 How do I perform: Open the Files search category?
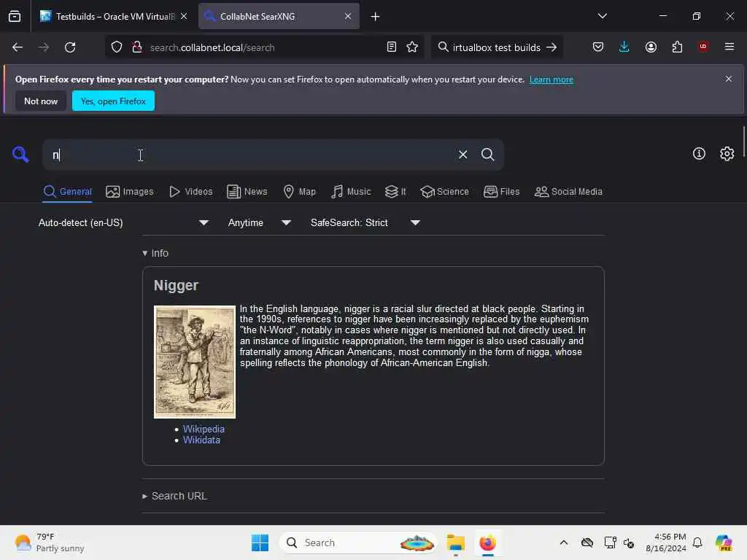tap(502, 192)
